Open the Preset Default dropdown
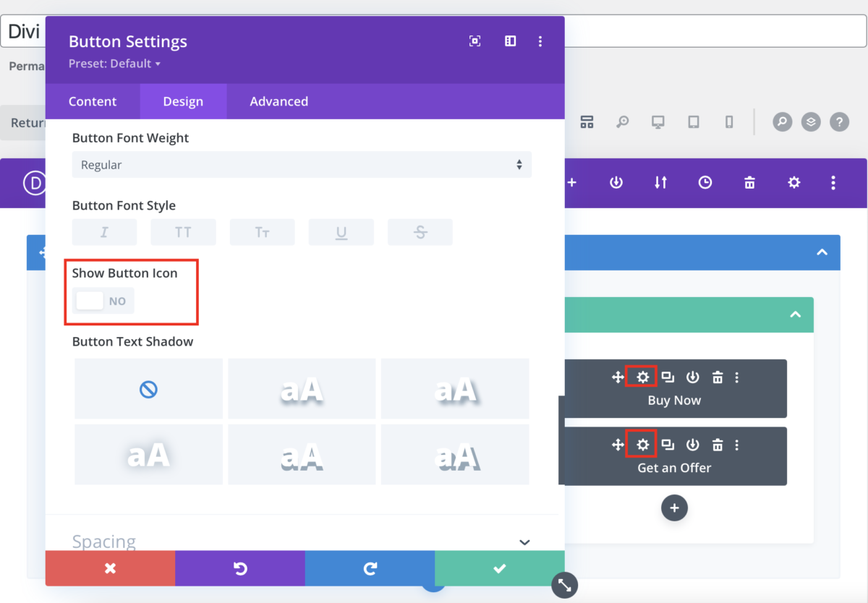The image size is (868, 603). (114, 63)
